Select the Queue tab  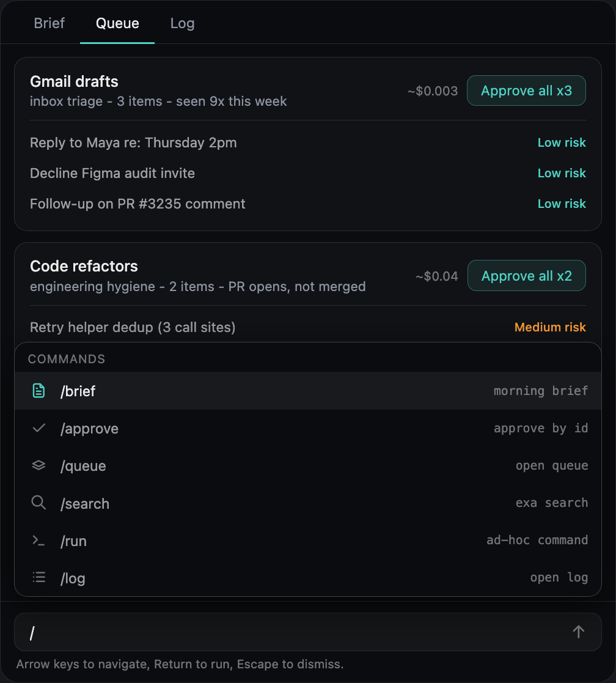click(x=117, y=23)
